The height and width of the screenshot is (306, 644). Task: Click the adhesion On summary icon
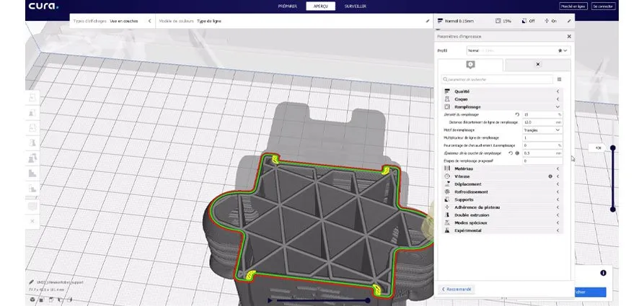(x=547, y=21)
